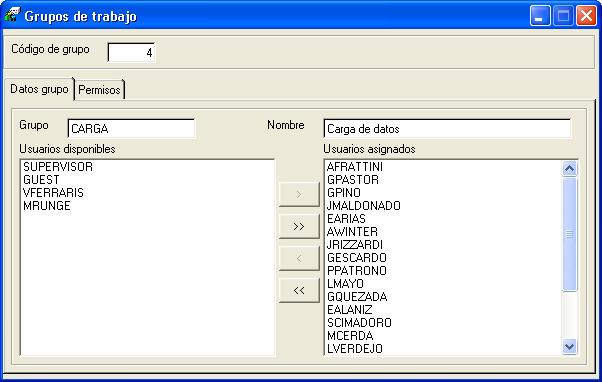This screenshot has width=602, height=382.
Task: Select JMALDONADO in assigned users list
Action: (x=364, y=206)
